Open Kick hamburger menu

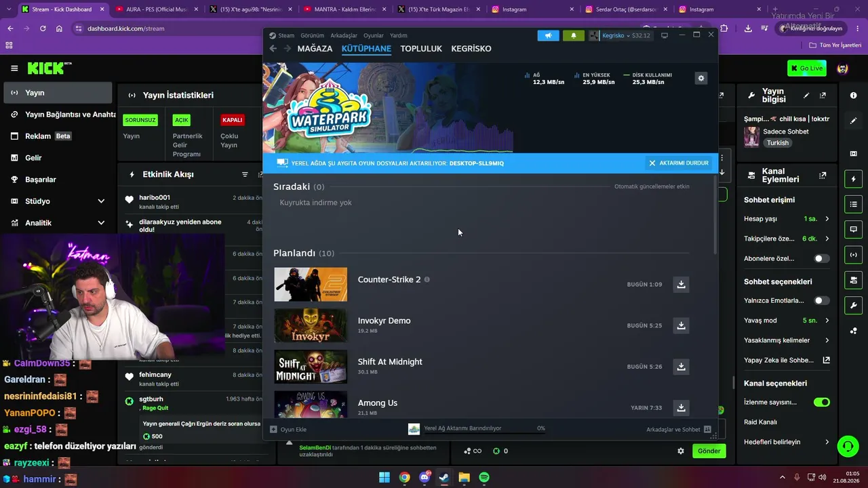point(14,68)
